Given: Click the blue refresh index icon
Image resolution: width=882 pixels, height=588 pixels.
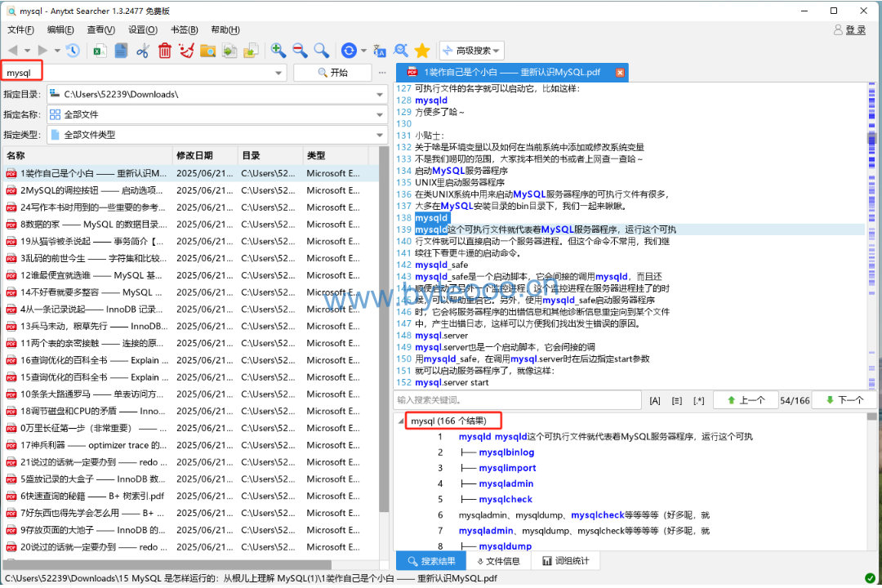Looking at the screenshot, I should pyautogui.click(x=349, y=51).
